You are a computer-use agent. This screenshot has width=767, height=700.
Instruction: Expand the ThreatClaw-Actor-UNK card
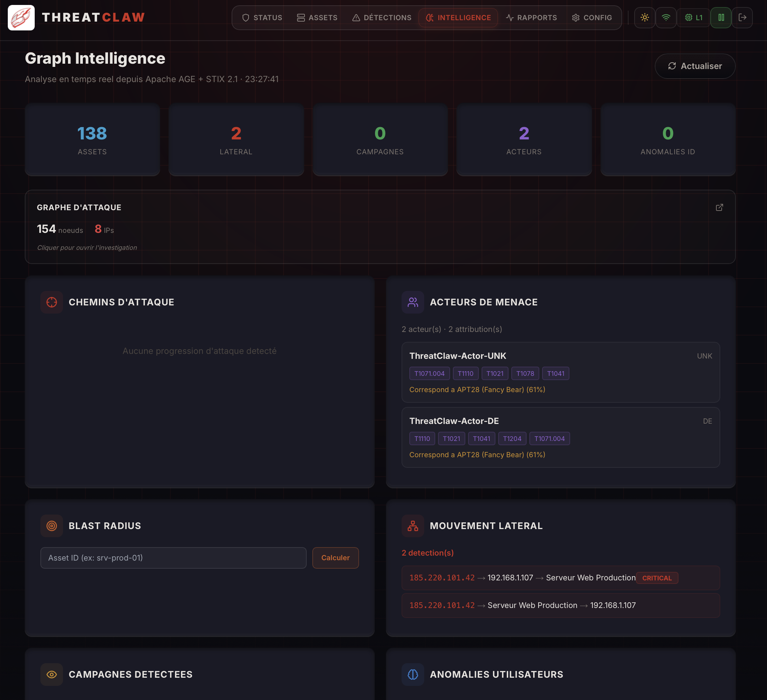point(561,356)
